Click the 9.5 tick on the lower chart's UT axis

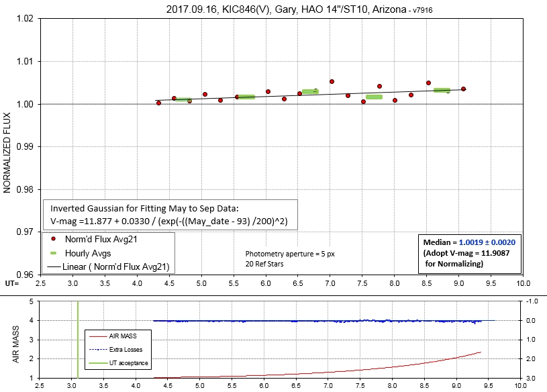tap(489, 386)
